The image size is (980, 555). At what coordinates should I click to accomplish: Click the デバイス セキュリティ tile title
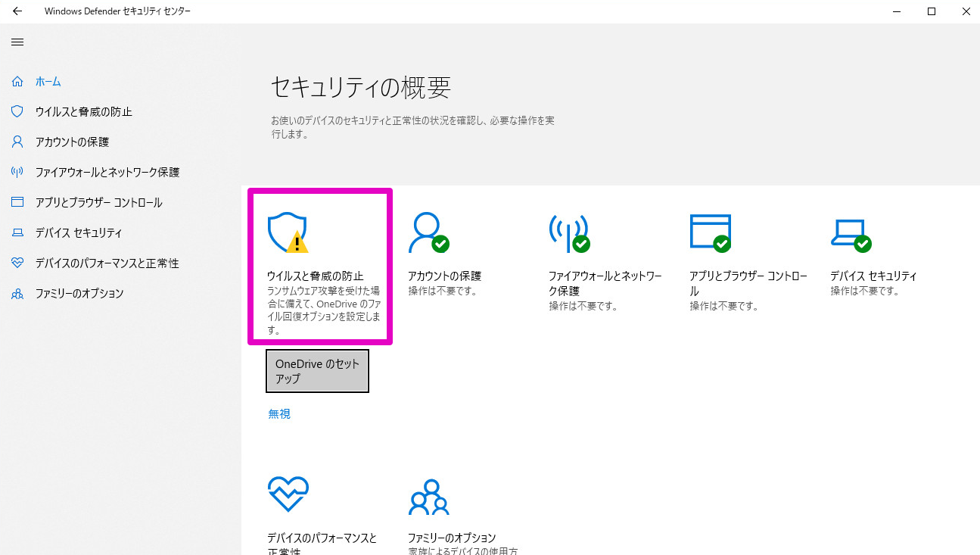click(x=873, y=276)
